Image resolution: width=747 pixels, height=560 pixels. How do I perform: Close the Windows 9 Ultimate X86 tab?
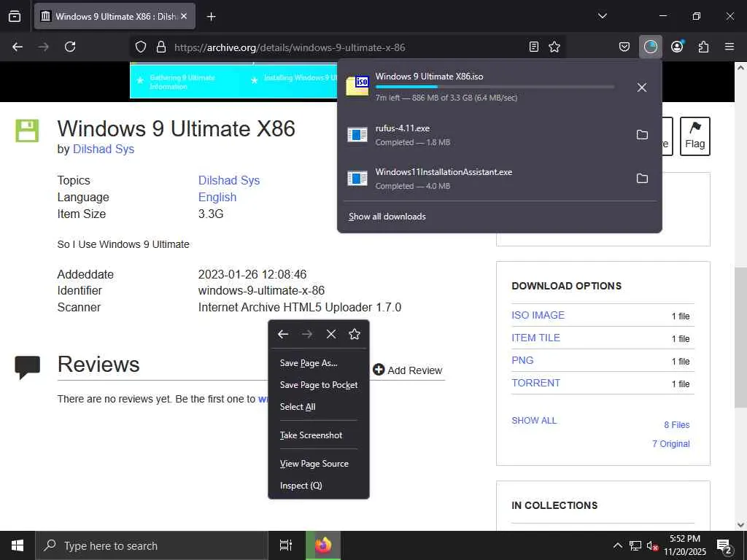[x=184, y=16]
